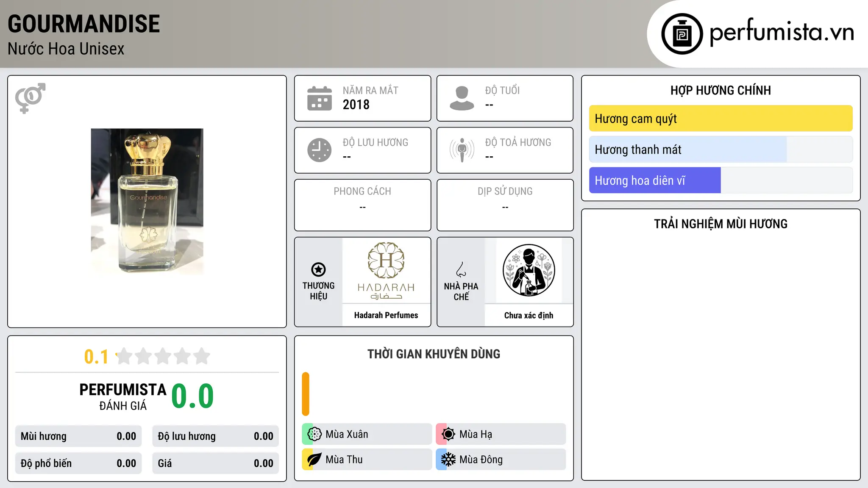Click the Mùi hương score row
Screen dimensions: 868x488
(x=78, y=436)
